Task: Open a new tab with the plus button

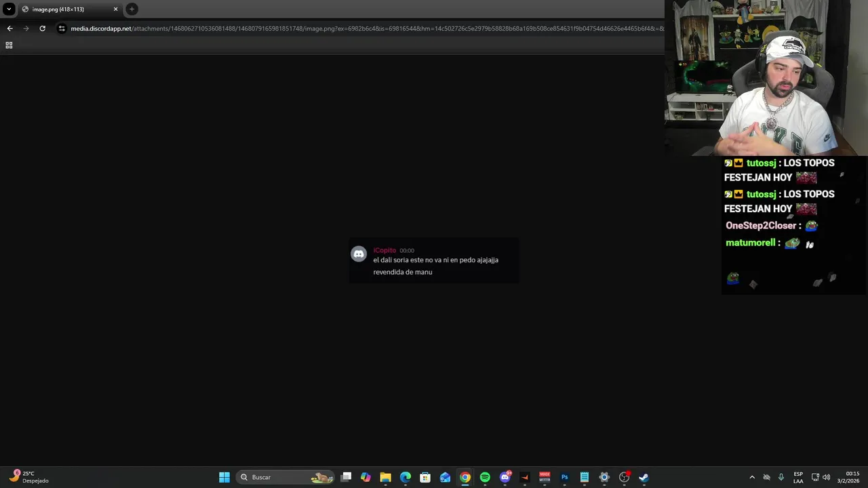Action: [x=132, y=9]
